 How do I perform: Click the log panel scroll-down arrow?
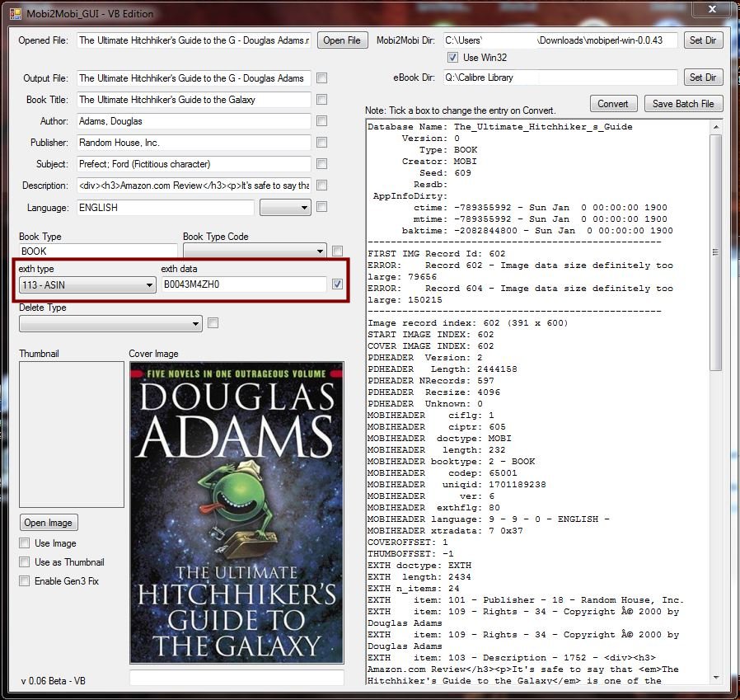pos(716,678)
